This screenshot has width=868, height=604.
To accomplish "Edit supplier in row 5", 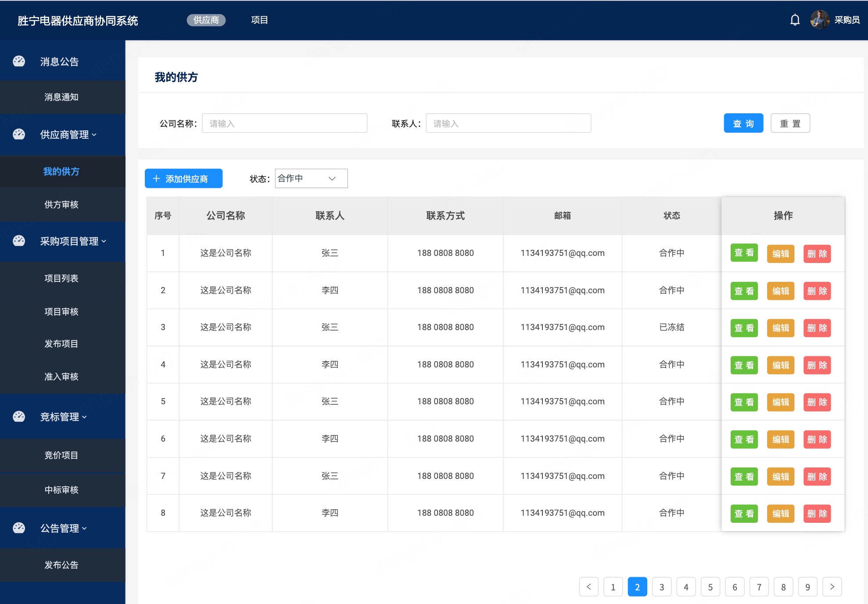I will click(x=781, y=402).
